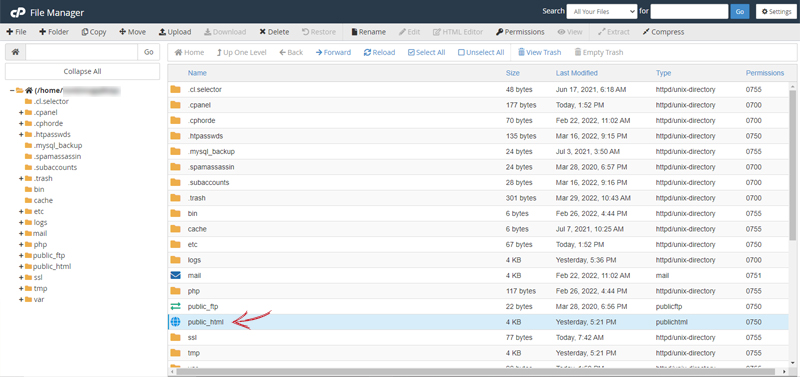Click the Restore toolbar button
Viewport: 800px width, 377px height.
pos(318,32)
